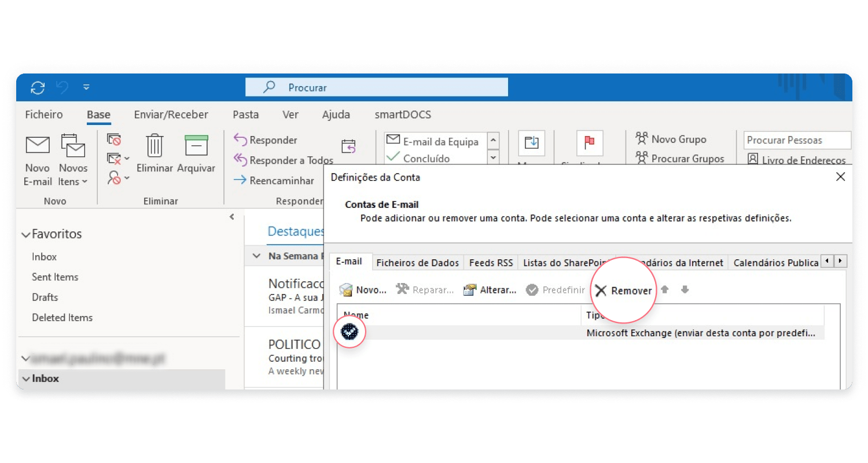Open the smartDOCS ribbon tab
The height and width of the screenshot is (463, 868).
point(403,115)
